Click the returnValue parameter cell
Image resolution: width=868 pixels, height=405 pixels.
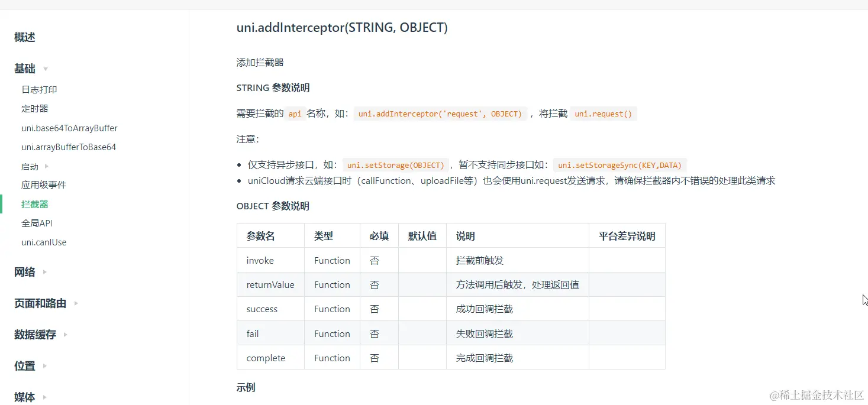pos(270,285)
